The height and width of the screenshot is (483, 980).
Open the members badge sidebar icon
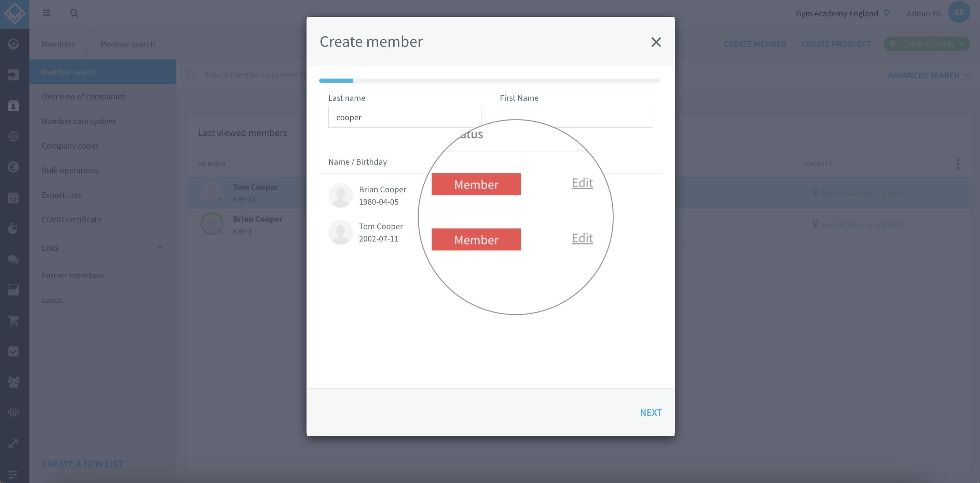pyautogui.click(x=13, y=105)
